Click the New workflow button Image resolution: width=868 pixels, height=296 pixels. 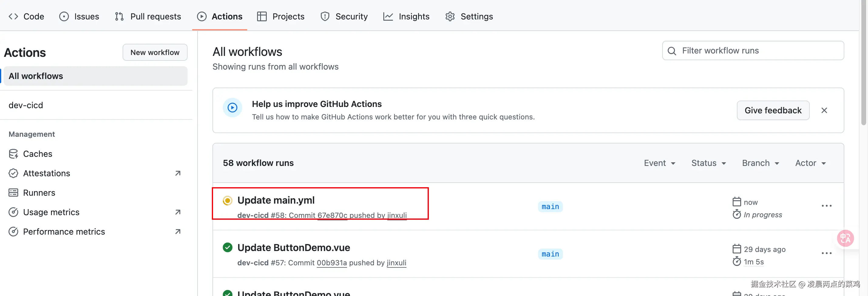[x=155, y=52]
